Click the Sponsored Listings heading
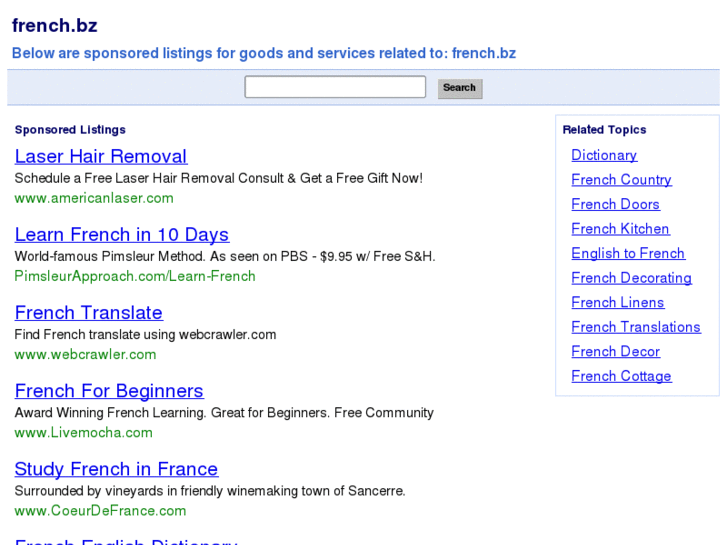Screen dimensions: 727x545 pos(70,130)
